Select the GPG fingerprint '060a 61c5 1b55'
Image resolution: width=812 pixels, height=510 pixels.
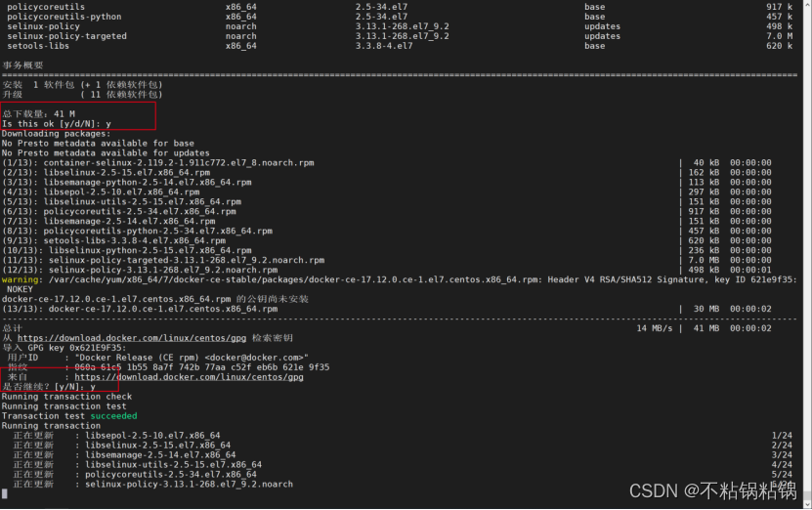(x=108, y=367)
